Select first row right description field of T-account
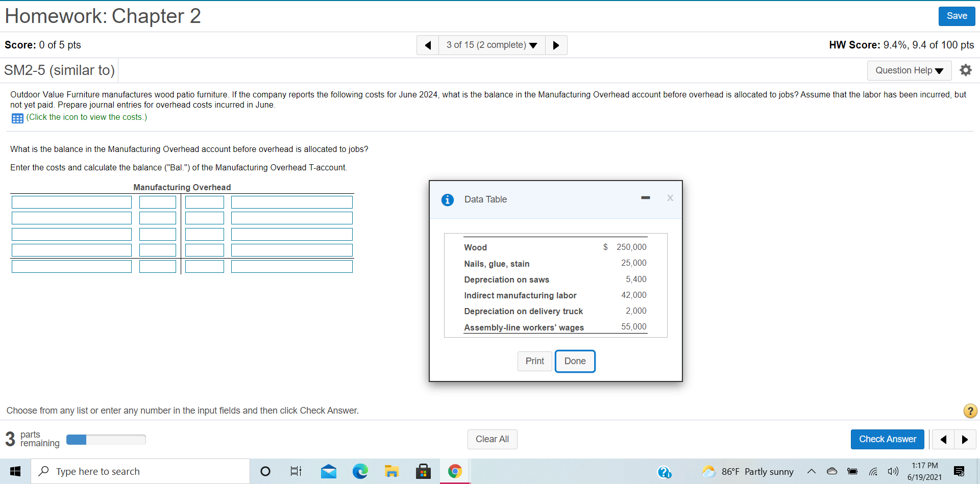The width and height of the screenshot is (980, 484). click(x=292, y=202)
